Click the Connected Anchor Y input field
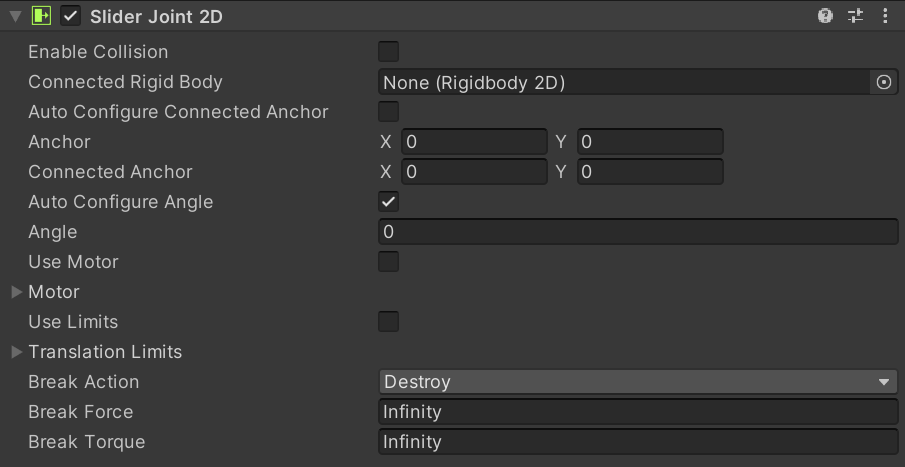 point(649,172)
